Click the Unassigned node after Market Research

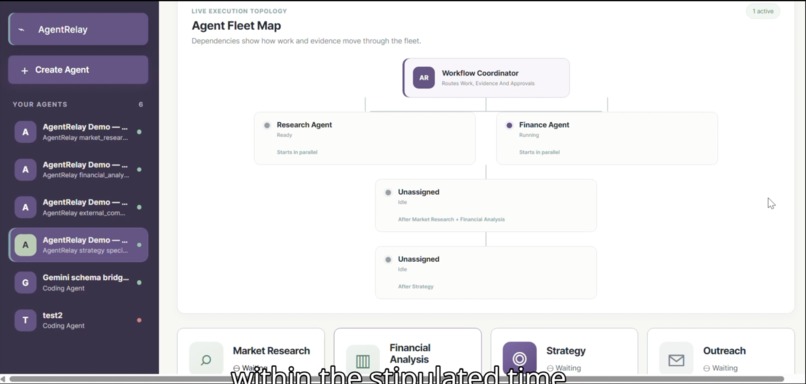tap(486, 205)
